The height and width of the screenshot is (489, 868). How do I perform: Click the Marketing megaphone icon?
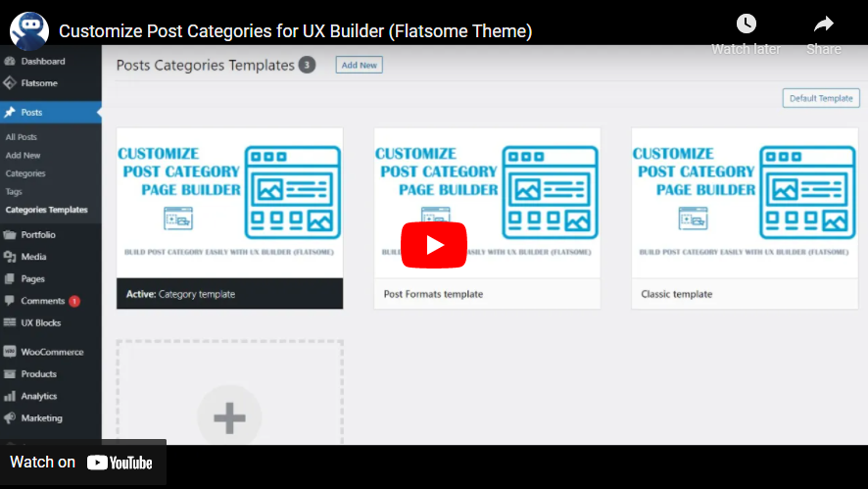[x=10, y=418]
